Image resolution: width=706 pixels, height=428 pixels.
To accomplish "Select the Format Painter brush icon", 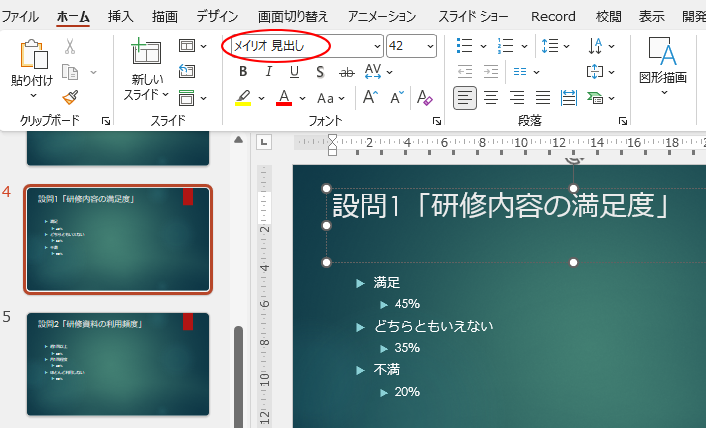I will click(70, 97).
